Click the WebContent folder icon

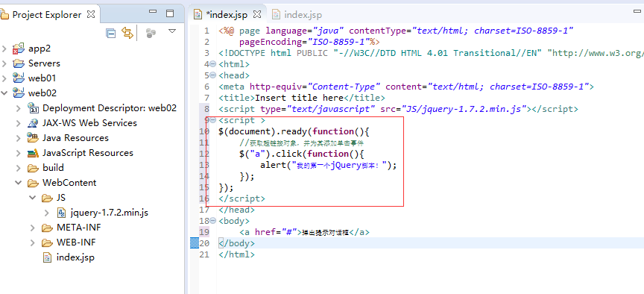pos(33,183)
